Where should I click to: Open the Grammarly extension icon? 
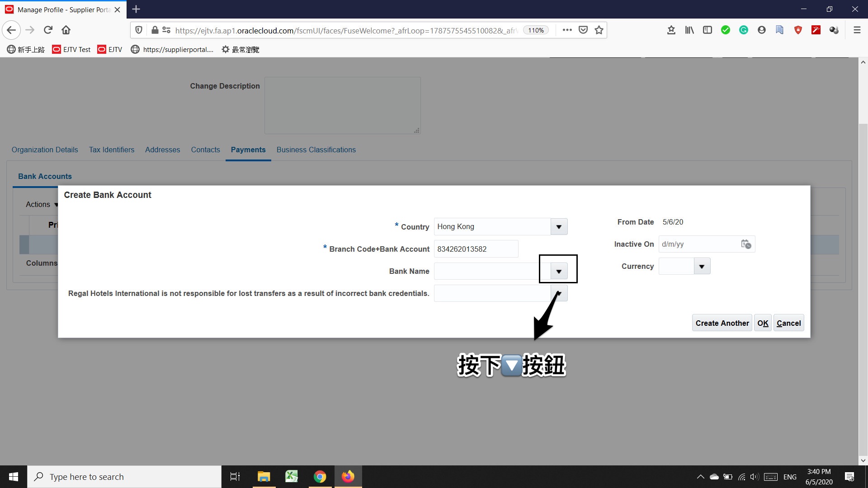click(744, 30)
